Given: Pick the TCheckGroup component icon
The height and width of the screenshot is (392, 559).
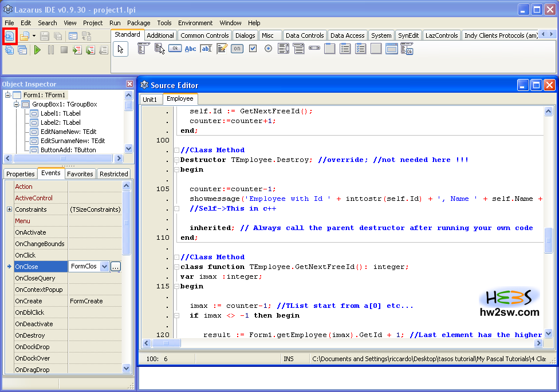Looking at the screenshot, I should click(x=360, y=49).
